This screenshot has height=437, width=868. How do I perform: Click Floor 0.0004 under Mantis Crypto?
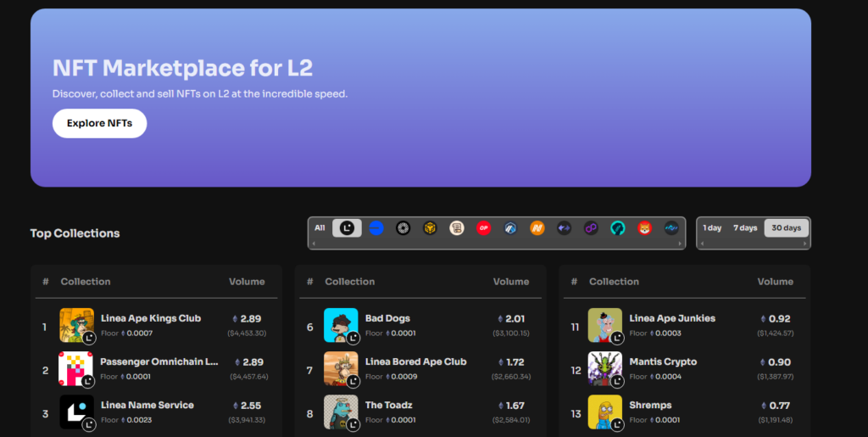[x=655, y=377]
